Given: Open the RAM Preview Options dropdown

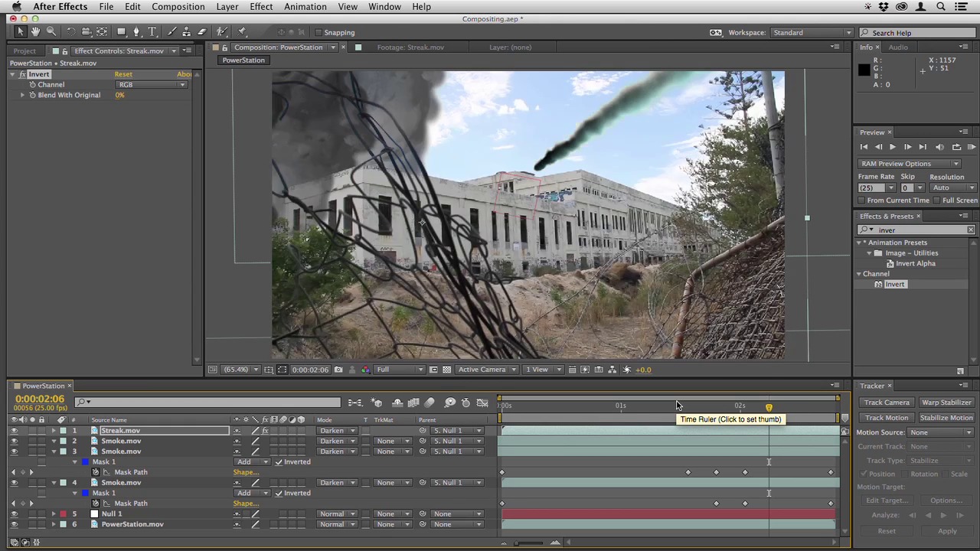Looking at the screenshot, I should (x=909, y=164).
